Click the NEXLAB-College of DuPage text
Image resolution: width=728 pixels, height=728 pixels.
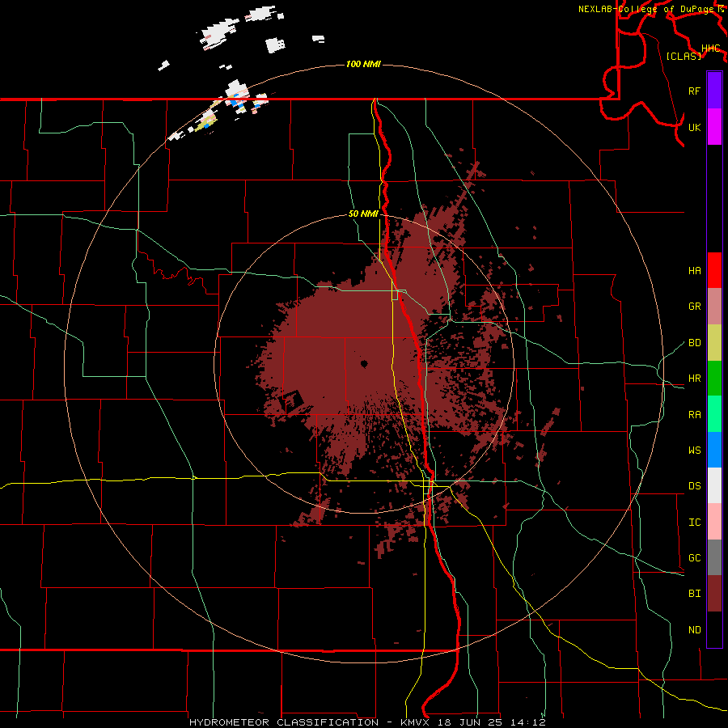click(x=646, y=9)
